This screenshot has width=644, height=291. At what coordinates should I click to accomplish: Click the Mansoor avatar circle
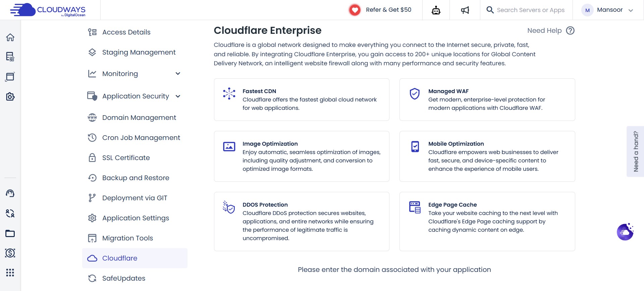point(587,10)
